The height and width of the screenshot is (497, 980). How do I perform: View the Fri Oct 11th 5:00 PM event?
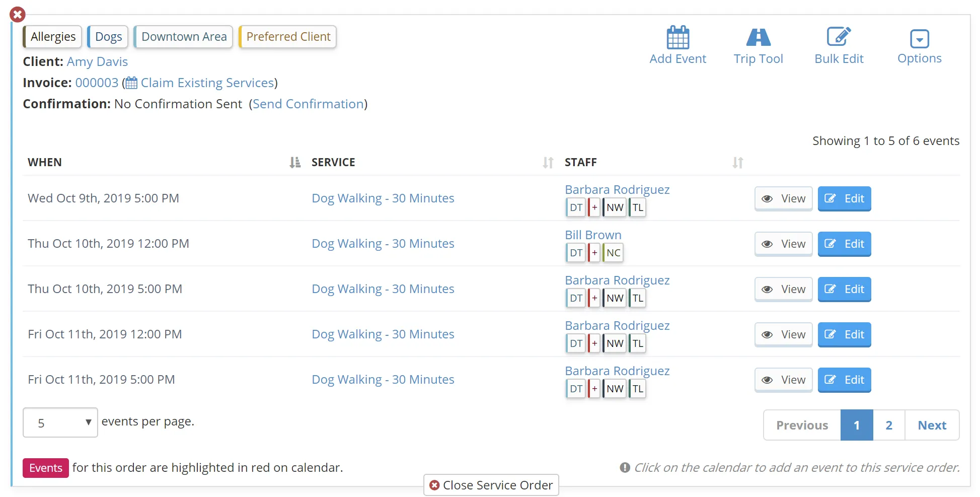(x=783, y=380)
